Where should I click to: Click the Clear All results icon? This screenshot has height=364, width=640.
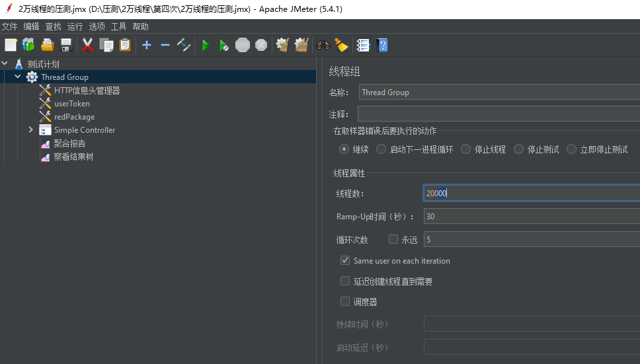point(301,45)
